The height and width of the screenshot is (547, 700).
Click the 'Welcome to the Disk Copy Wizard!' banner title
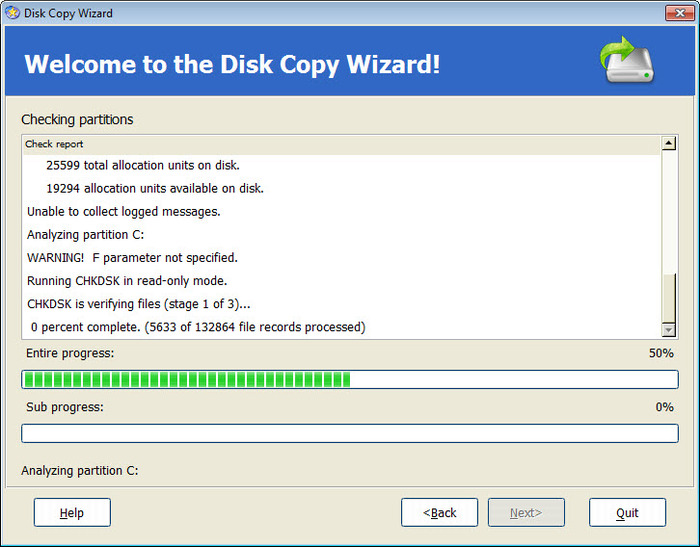[232, 64]
